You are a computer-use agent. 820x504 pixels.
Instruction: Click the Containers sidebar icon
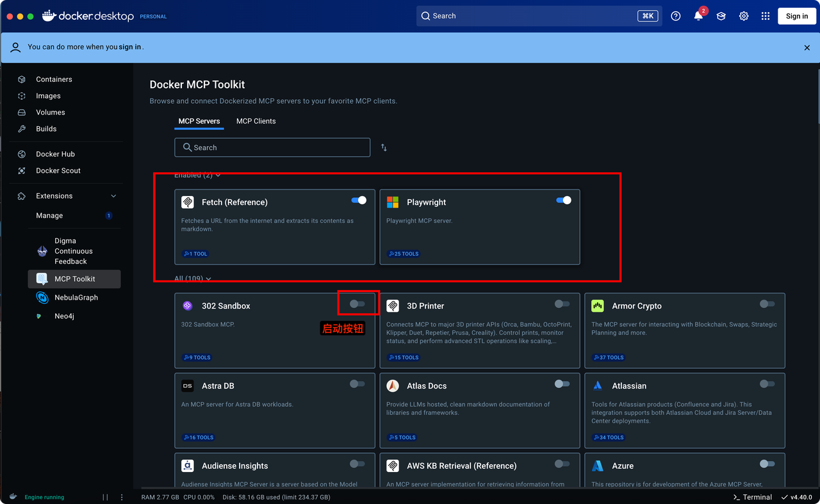(22, 79)
